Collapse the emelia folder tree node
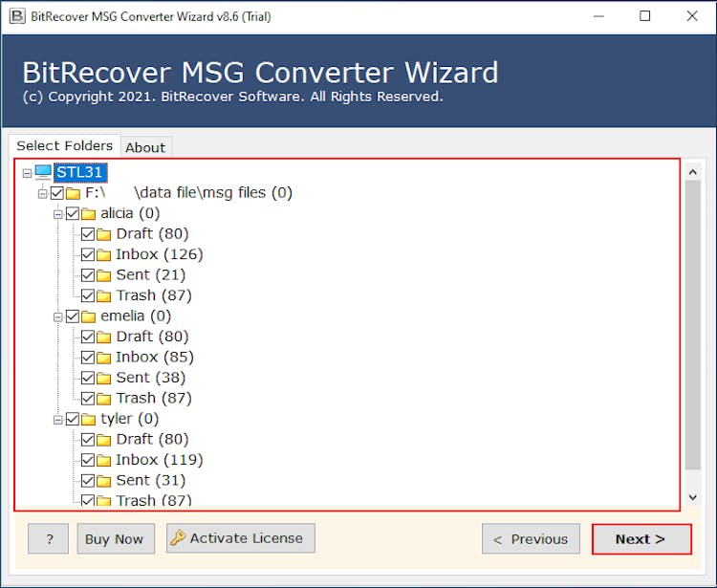This screenshot has height=588, width=717. (x=58, y=316)
